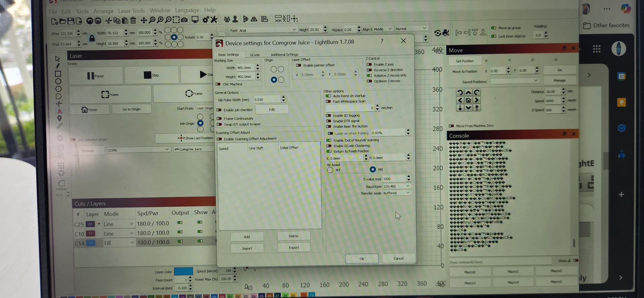Select the arrow Select tool in left toolbar

57,59
